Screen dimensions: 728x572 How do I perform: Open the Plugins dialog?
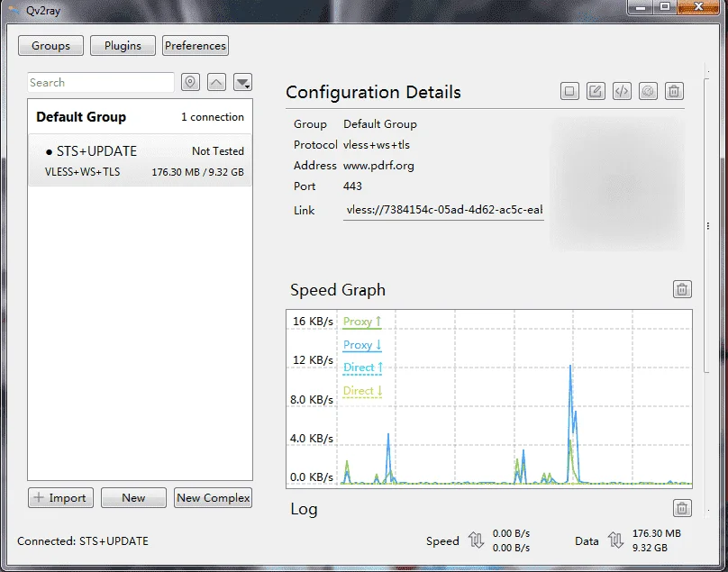point(123,46)
